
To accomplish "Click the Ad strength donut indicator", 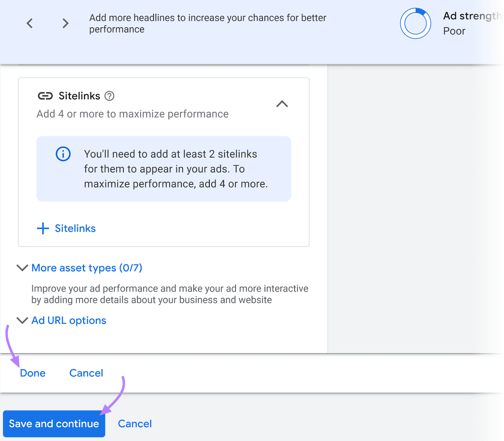I will (415, 23).
